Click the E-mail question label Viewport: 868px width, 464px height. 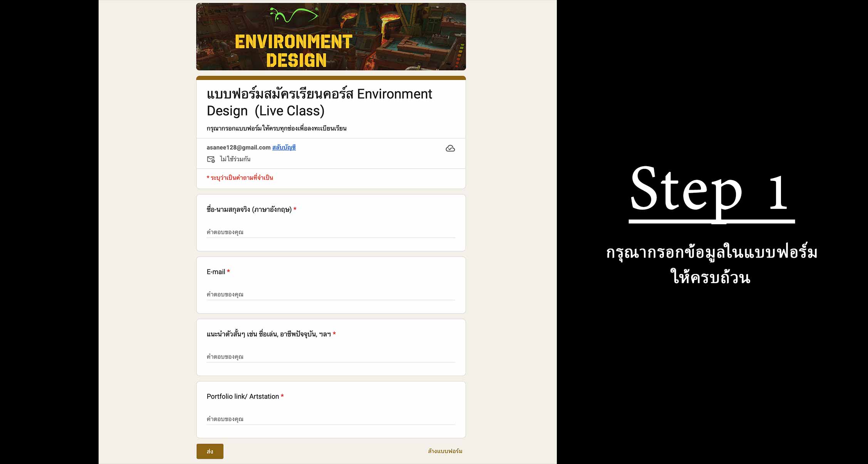(x=216, y=272)
